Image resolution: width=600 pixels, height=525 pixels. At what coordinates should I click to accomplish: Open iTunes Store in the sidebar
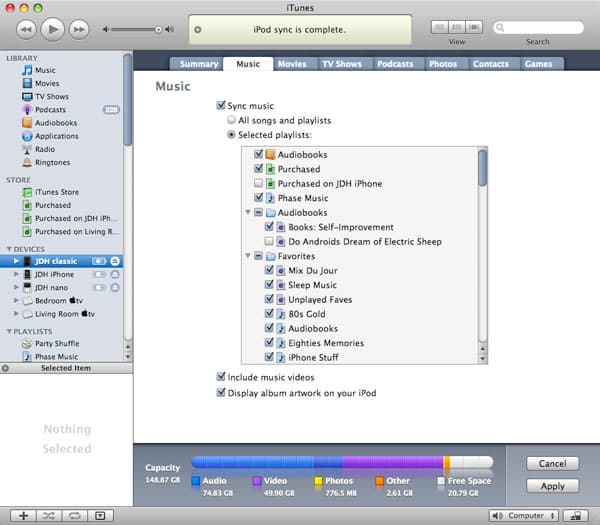tap(56, 192)
